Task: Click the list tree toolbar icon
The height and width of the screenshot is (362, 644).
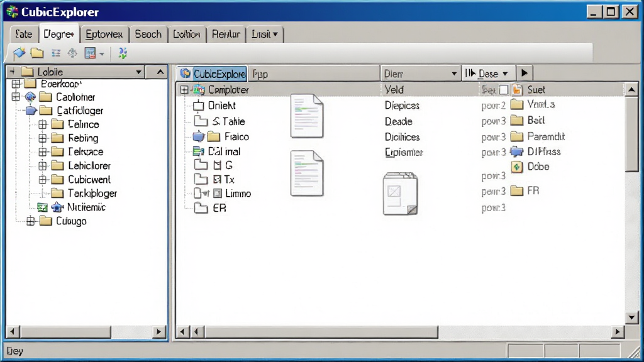Action: click(x=56, y=53)
